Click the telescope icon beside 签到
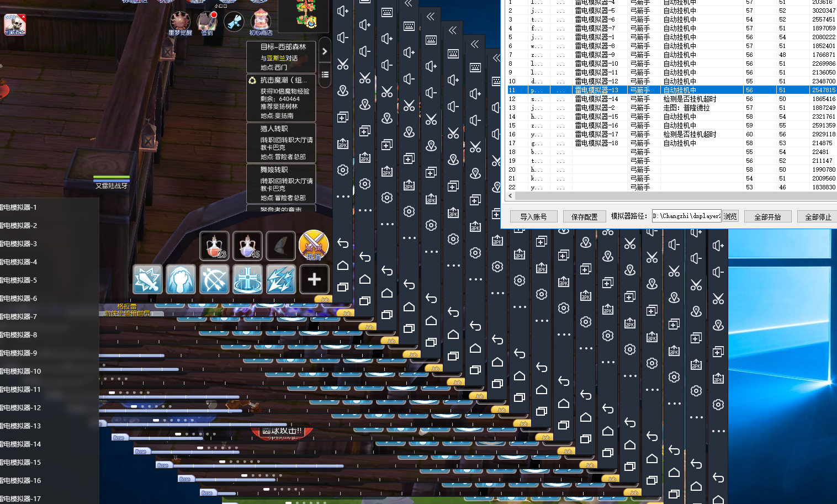This screenshot has width=837, height=504. 234,22
